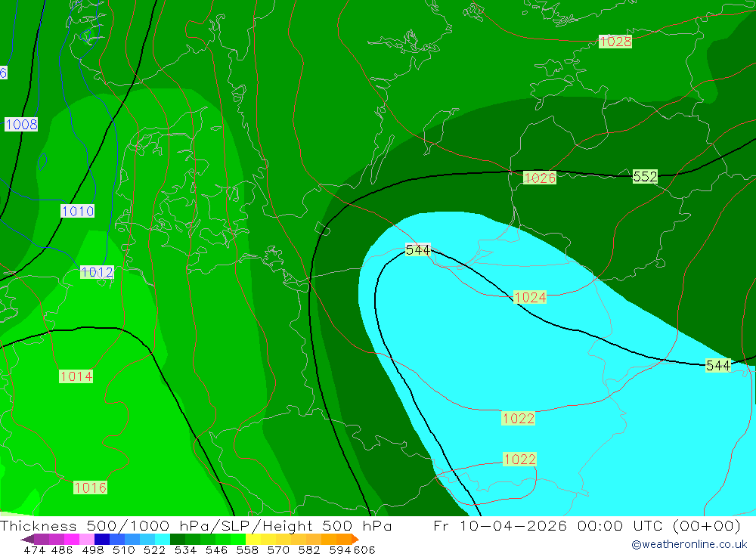Click the 1024 isobar label

(x=530, y=297)
